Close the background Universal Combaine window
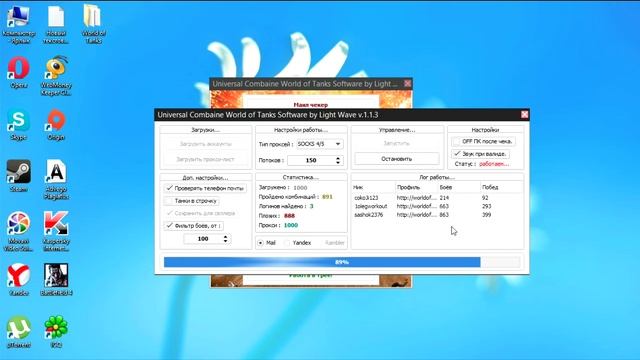 coord(407,84)
